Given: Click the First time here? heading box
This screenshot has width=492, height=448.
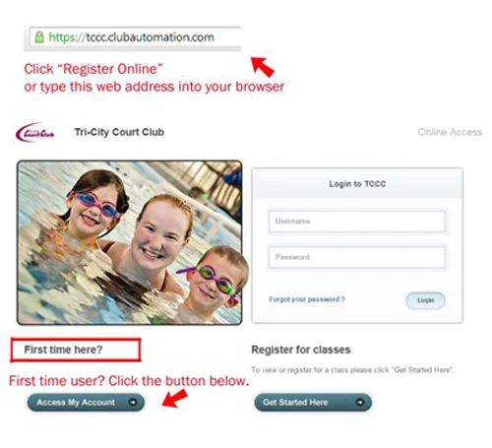Looking at the screenshot, I should click(x=76, y=350).
